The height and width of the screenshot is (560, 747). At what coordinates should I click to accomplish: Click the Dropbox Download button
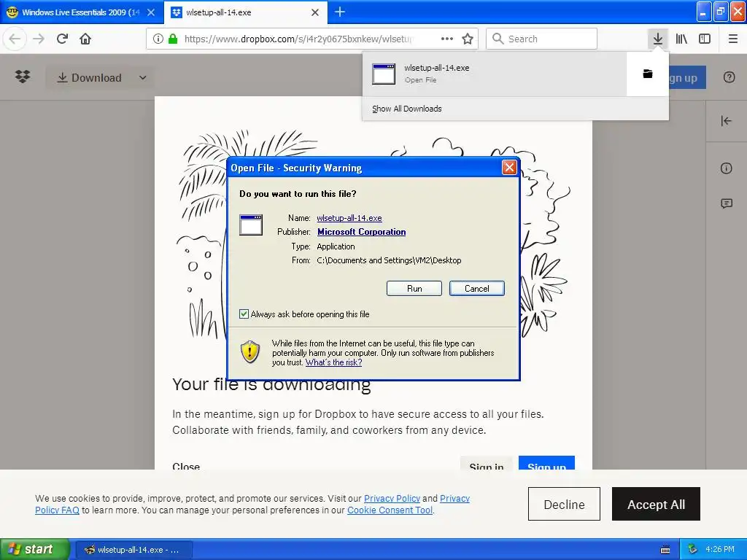click(x=90, y=77)
